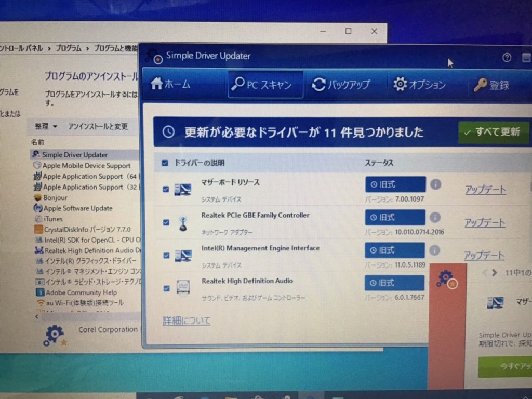
Task: Uncheck the マザーボード リソース driver checkbox
Action: pos(166,190)
